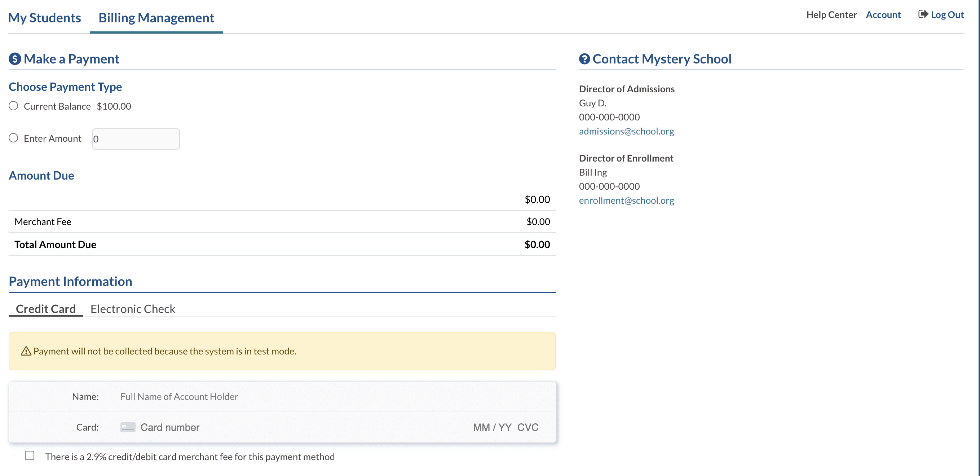
Task: Email admissions@school.org
Action: tap(626, 131)
